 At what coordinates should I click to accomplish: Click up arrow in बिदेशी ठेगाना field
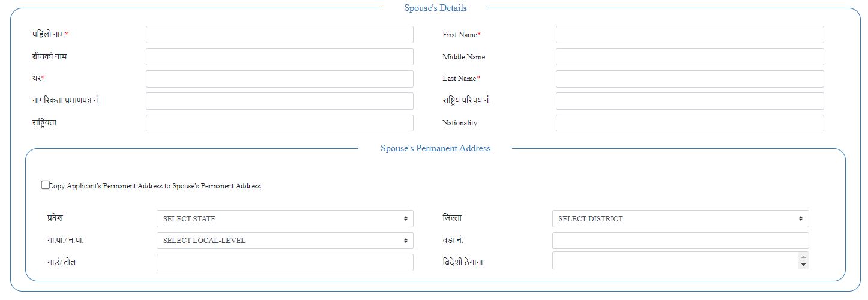tap(803, 257)
